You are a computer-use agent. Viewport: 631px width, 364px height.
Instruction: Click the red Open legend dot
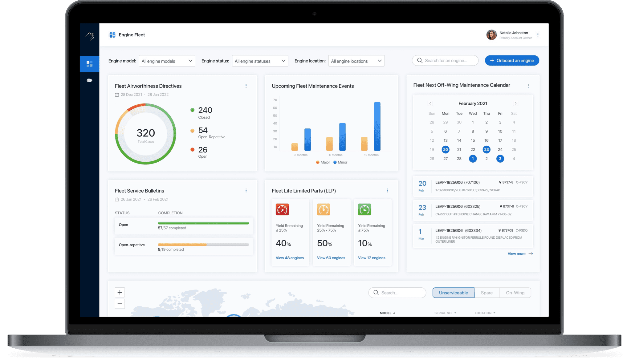192,150
